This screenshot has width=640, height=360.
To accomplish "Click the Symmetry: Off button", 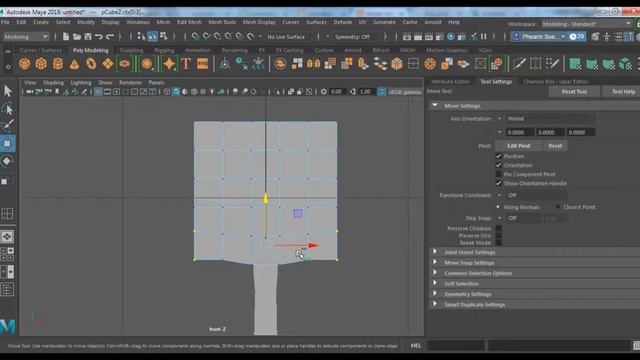I will tap(352, 37).
